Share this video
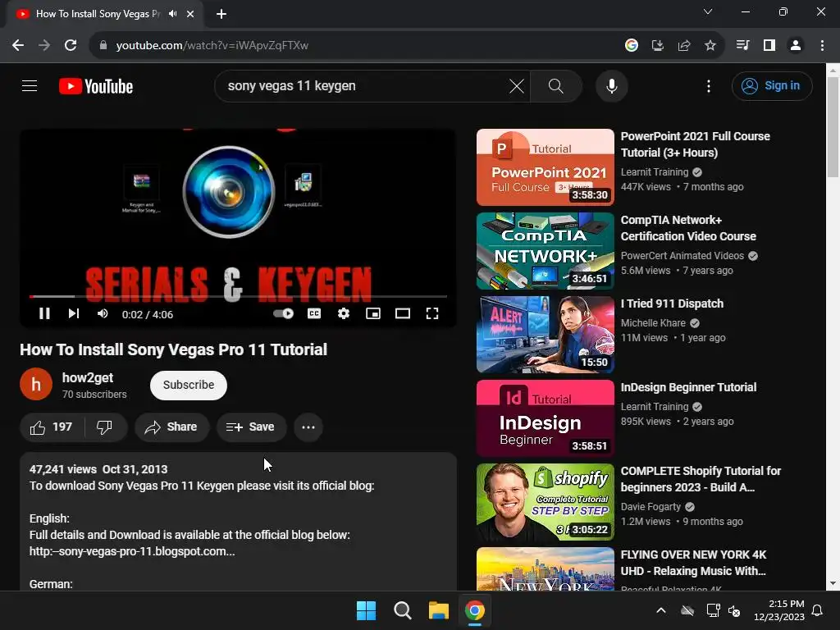 click(x=172, y=427)
